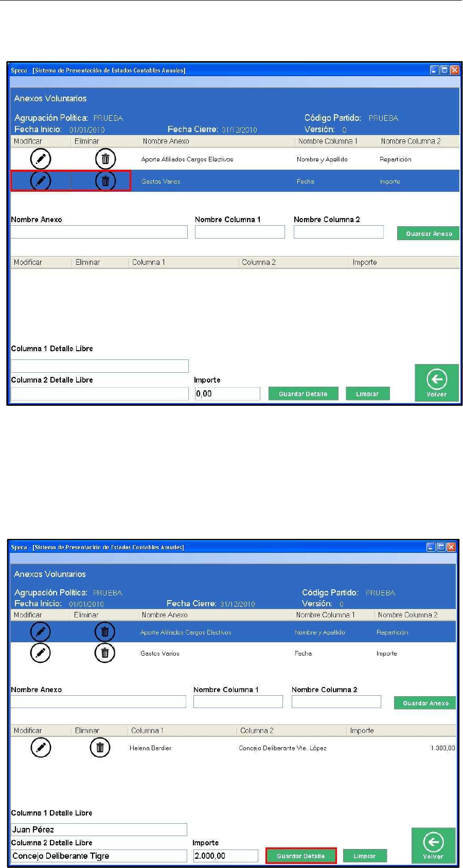
Task: Select 'Gastos Varios' row text in top window
Action: 161,182
